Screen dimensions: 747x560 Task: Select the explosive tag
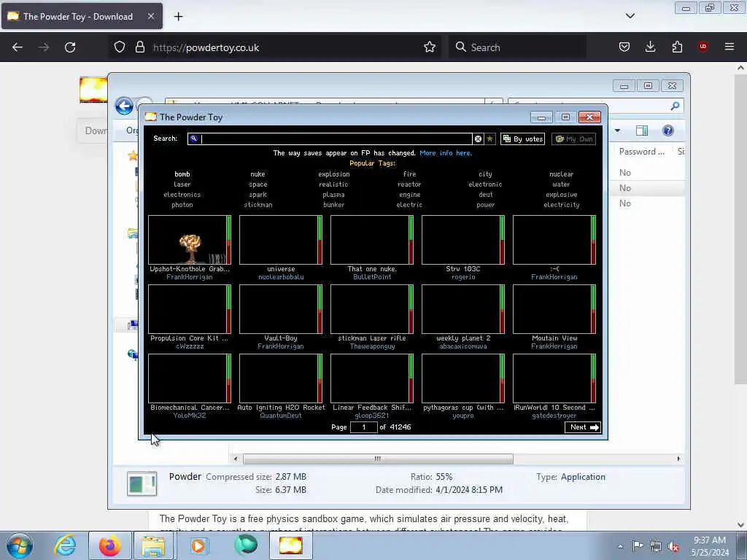click(561, 195)
